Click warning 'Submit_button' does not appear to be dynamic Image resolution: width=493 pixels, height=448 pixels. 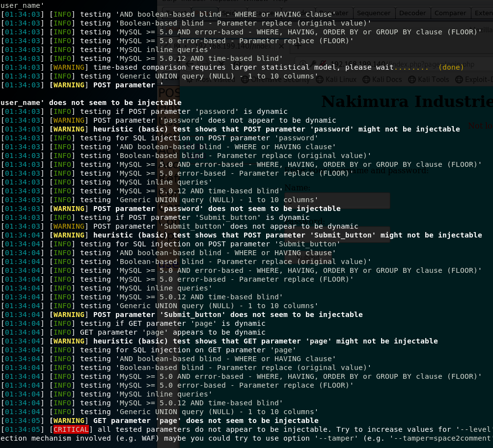(x=179, y=226)
